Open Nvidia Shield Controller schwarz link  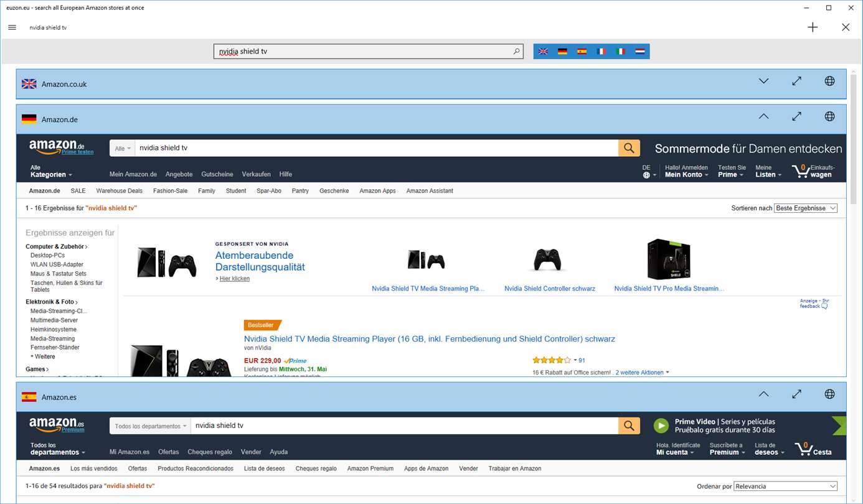pos(549,289)
